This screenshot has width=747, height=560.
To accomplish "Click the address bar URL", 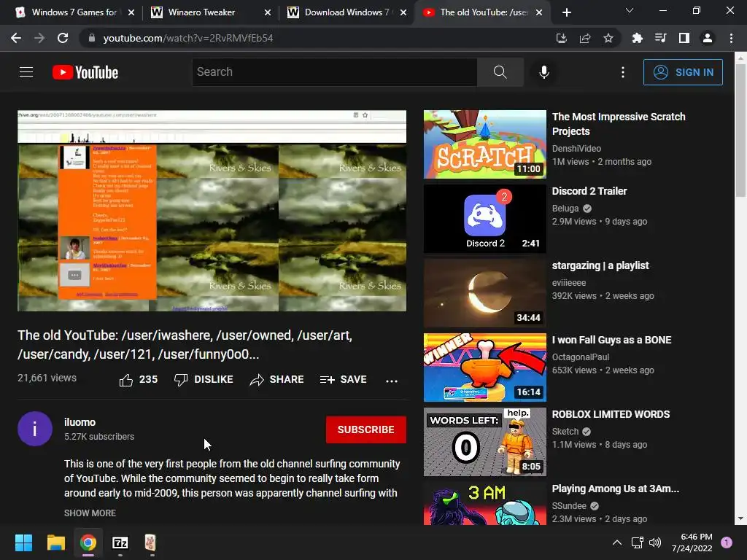I will pos(188,38).
